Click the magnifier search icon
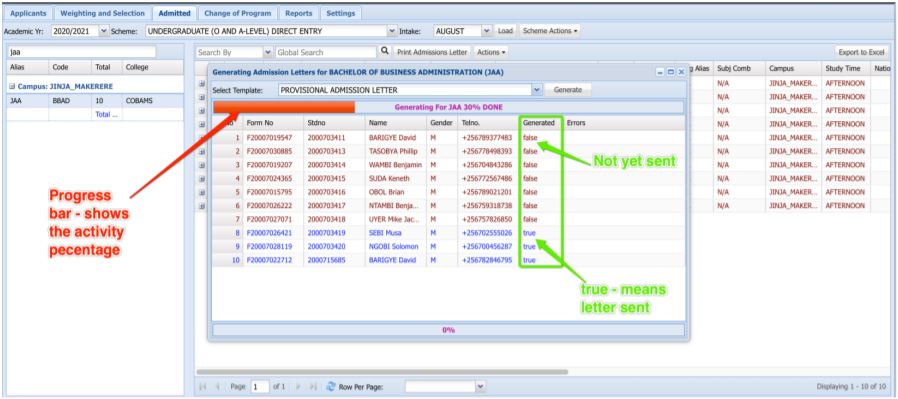The image size is (898, 399). (385, 52)
